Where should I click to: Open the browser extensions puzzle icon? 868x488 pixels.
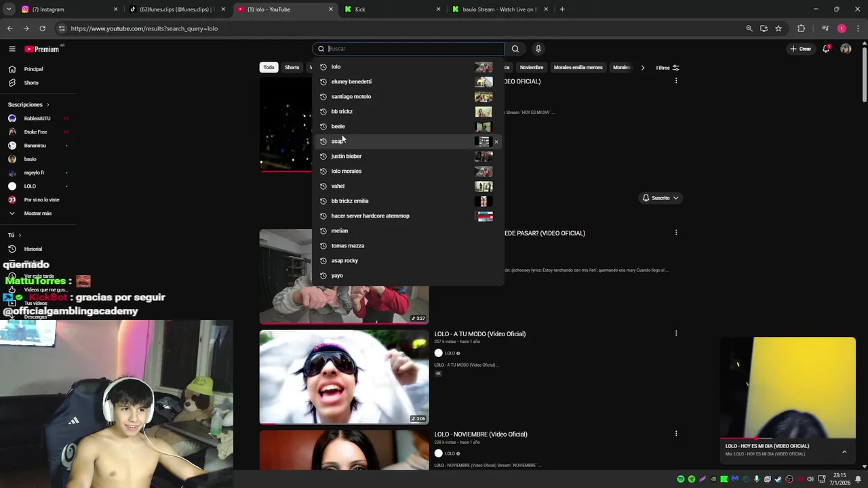coord(802,28)
